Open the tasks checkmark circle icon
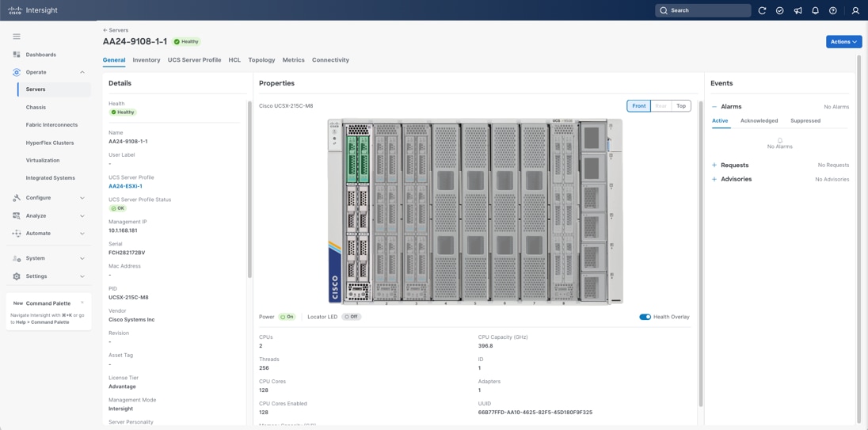 coord(779,10)
